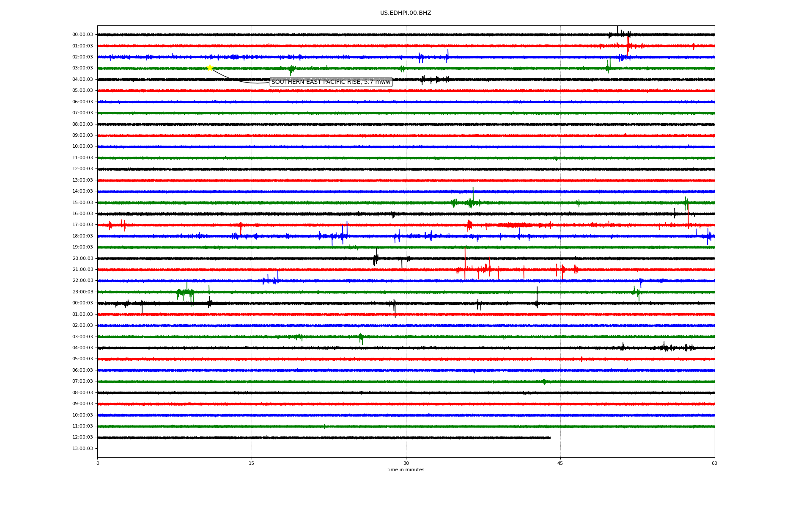Click the 23:00:03 time label
Screen dimensions: 812x508
pyautogui.click(x=82, y=292)
